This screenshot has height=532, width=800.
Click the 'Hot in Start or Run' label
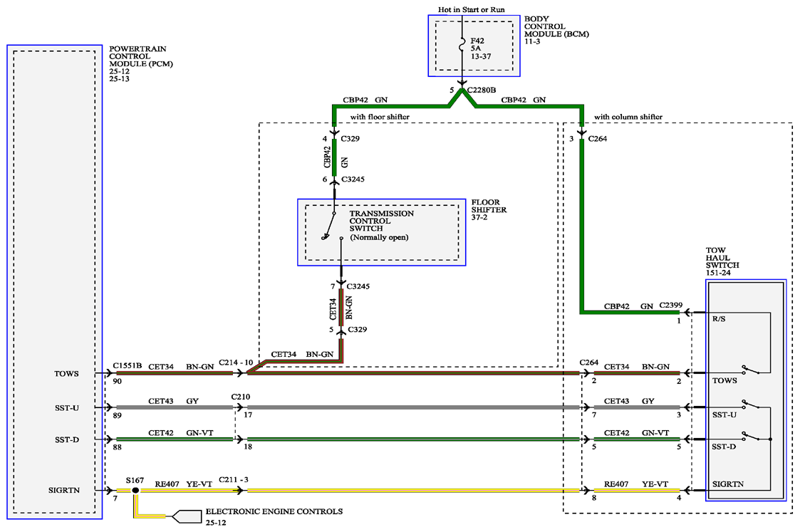tap(471, 10)
